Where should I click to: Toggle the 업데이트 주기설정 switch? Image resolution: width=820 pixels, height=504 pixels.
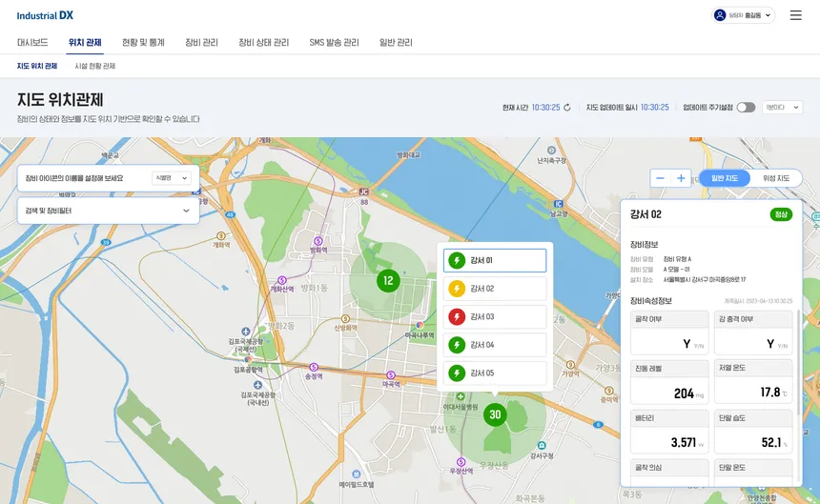[x=746, y=107]
